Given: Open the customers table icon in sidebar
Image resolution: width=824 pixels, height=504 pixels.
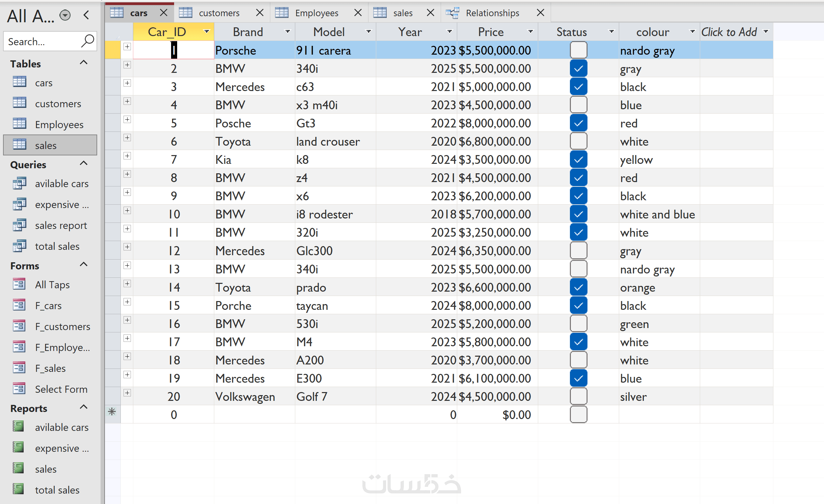Looking at the screenshot, I should point(19,103).
